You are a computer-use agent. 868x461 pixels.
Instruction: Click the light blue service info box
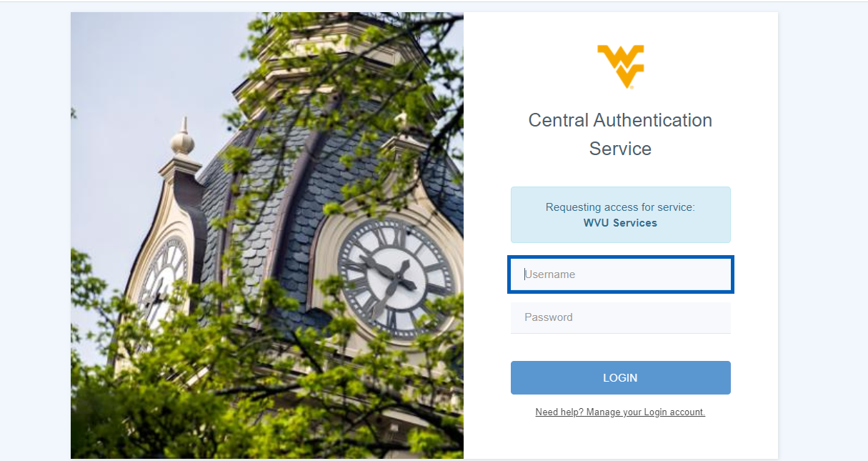click(x=621, y=215)
